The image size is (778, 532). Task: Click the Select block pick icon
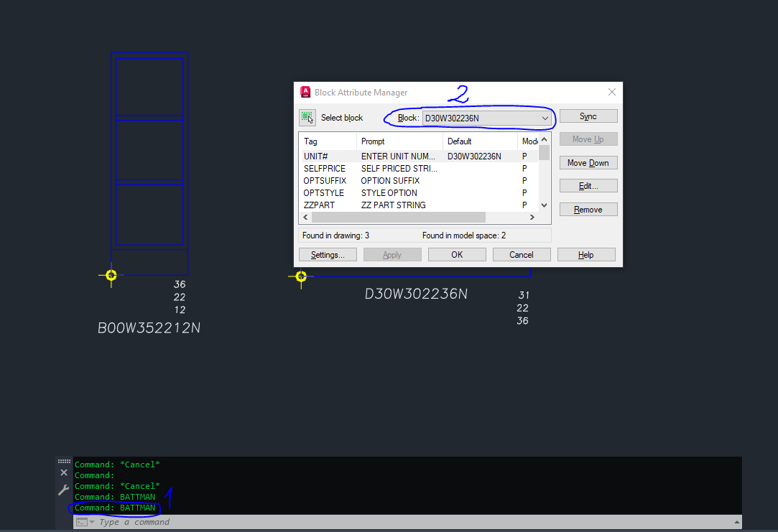point(307,118)
